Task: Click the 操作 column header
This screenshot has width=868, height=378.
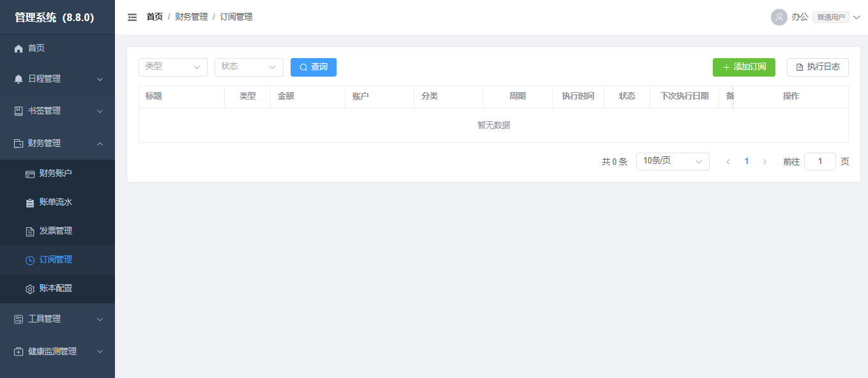Action: pos(791,96)
